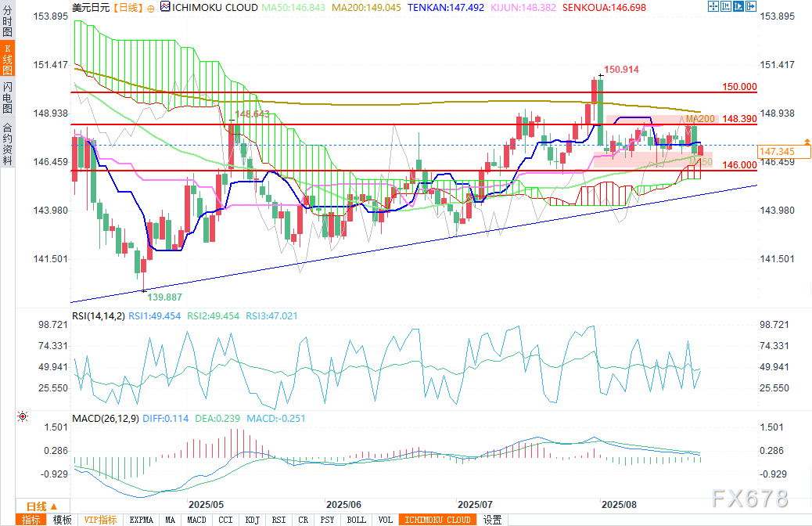Image resolution: width=812 pixels, height=526 pixels.
Task: Open the 合约资料 side tab
Action: click(8, 144)
